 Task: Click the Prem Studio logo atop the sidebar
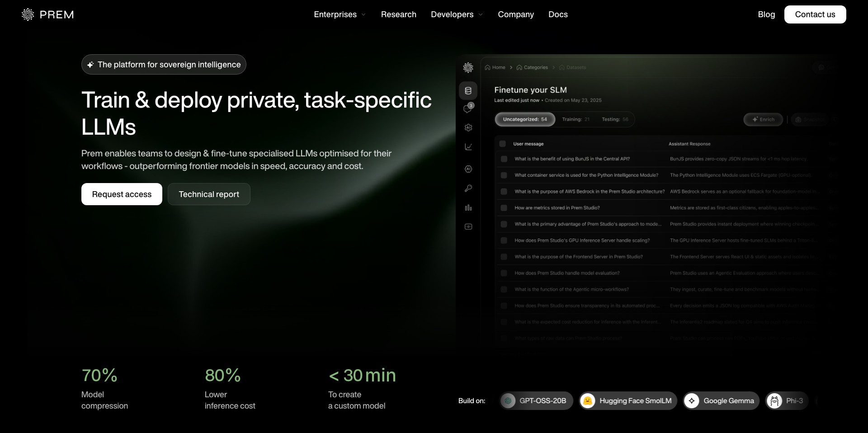click(468, 68)
